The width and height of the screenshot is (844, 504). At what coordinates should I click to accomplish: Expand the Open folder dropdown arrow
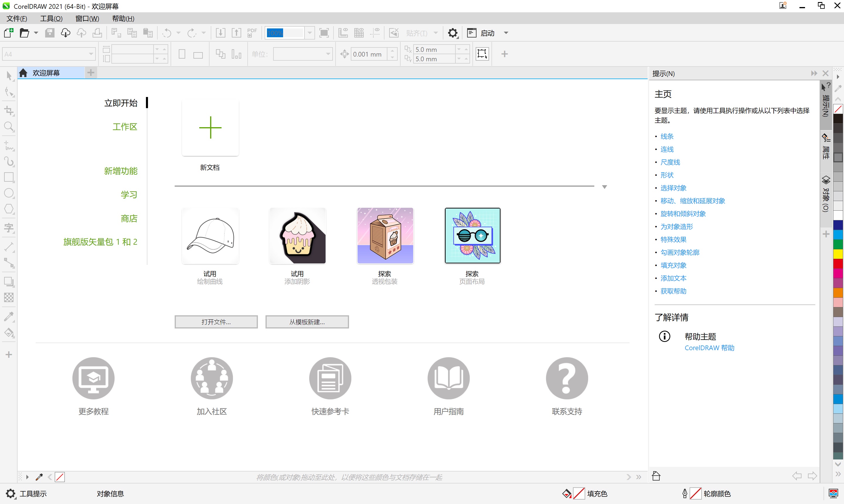coord(36,33)
